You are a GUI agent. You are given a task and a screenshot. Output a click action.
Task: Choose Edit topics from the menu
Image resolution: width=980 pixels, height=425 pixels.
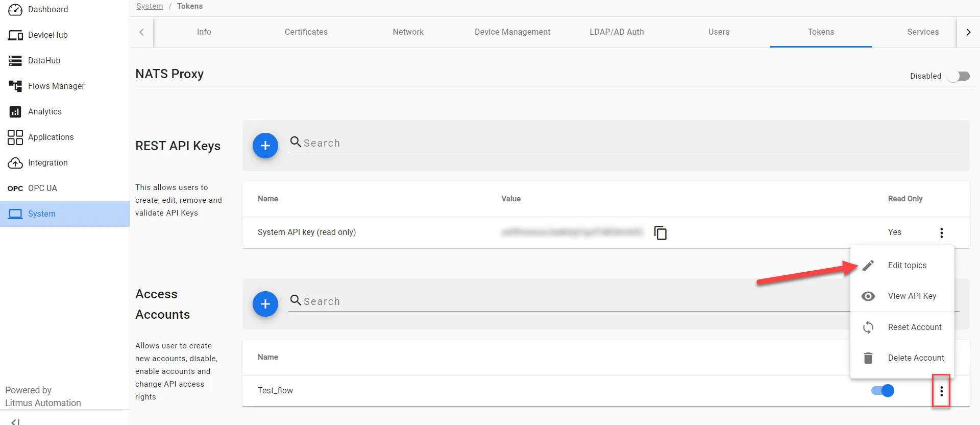(902, 265)
